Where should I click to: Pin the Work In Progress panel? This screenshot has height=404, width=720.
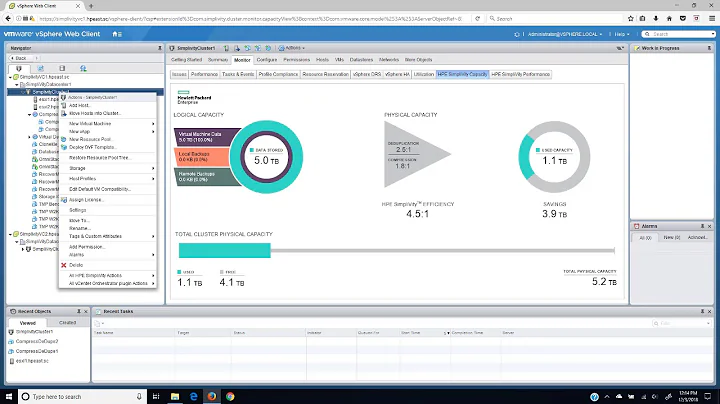(709, 48)
